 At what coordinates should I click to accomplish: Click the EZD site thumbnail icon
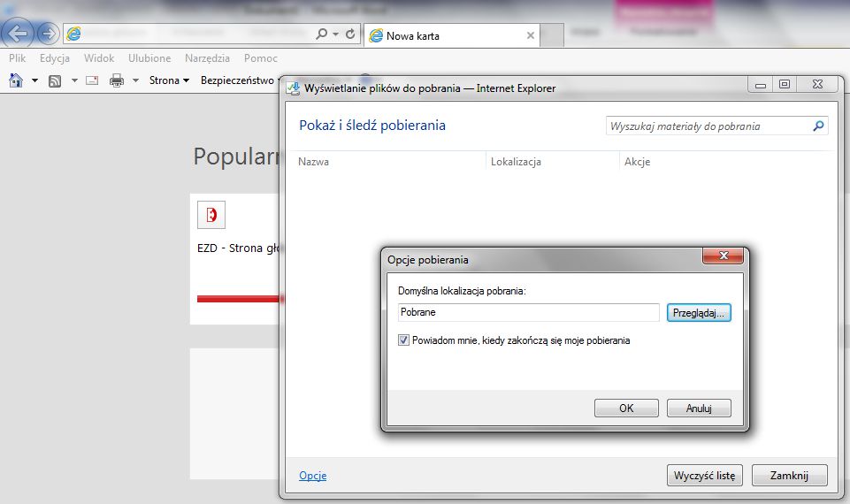click(x=211, y=215)
